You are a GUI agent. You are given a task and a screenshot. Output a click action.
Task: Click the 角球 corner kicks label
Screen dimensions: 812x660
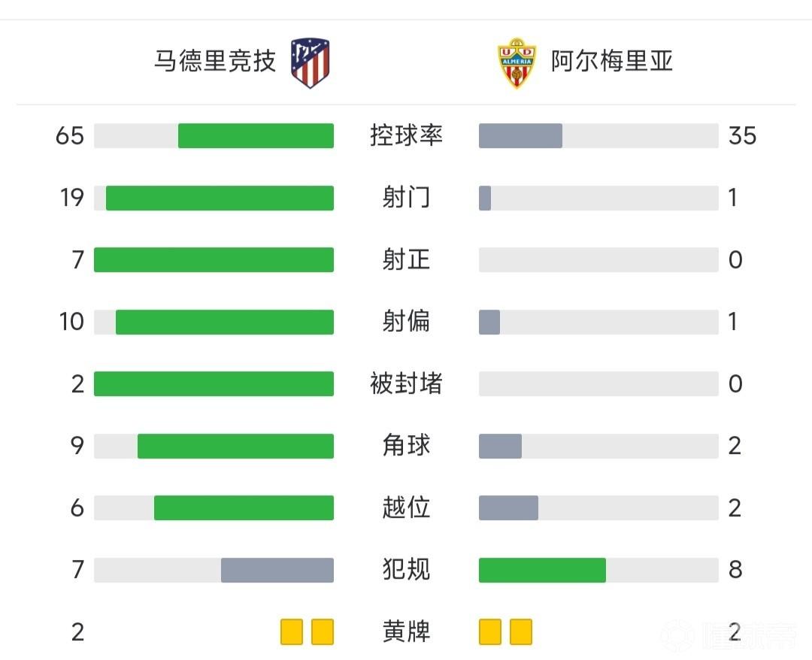coord(406,446)
